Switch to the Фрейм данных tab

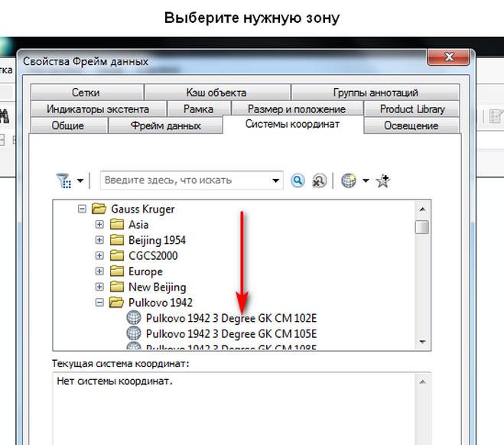165,125
